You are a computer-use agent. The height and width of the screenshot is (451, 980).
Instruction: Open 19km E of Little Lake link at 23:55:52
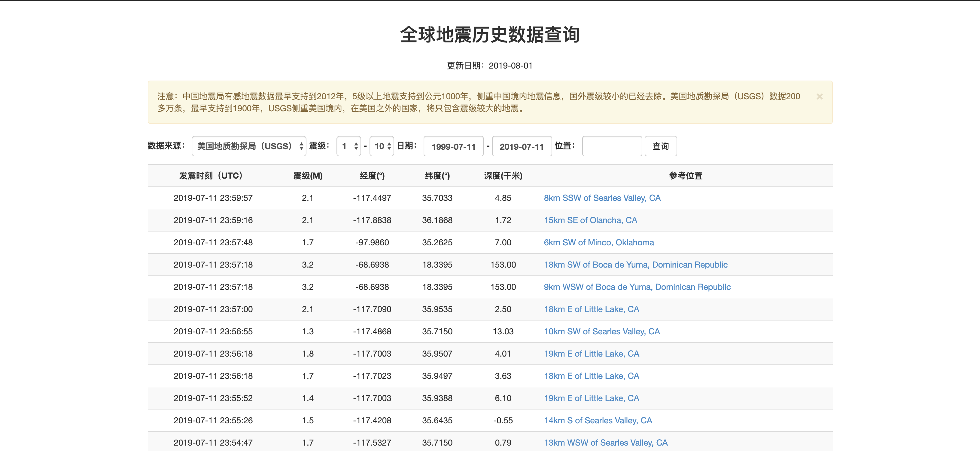(592, 398)
